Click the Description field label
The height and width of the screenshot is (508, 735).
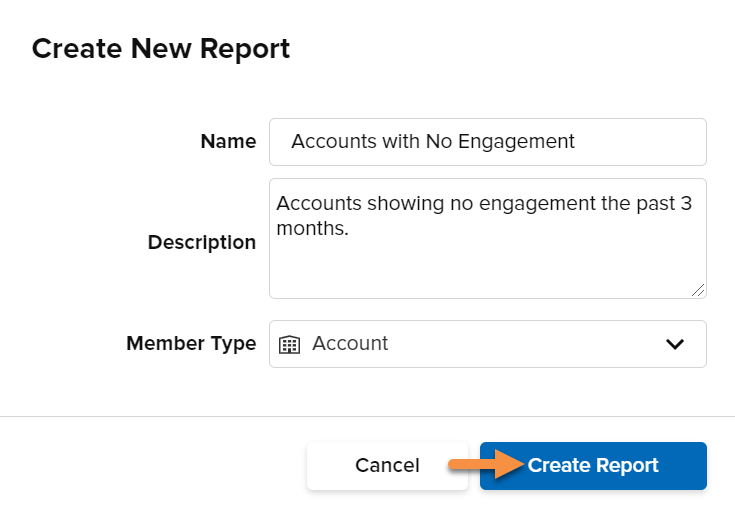click(202, 242)
